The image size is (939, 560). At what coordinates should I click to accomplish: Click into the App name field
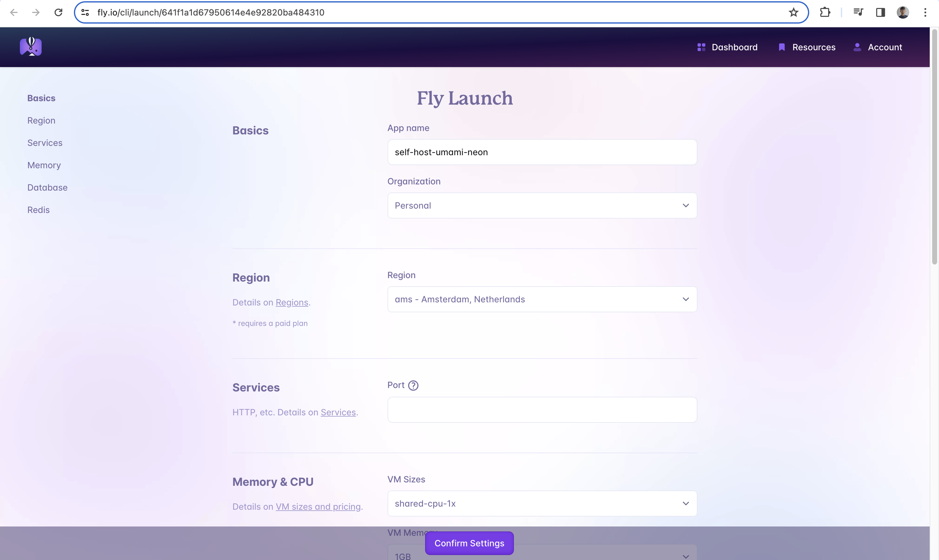point(542,152)
